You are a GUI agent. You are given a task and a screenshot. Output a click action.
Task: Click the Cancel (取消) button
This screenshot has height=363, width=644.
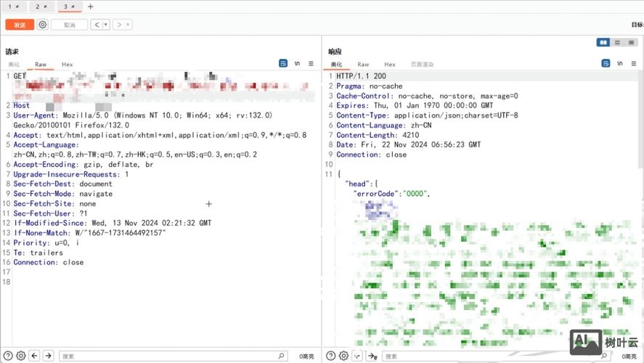pos(70,25)
